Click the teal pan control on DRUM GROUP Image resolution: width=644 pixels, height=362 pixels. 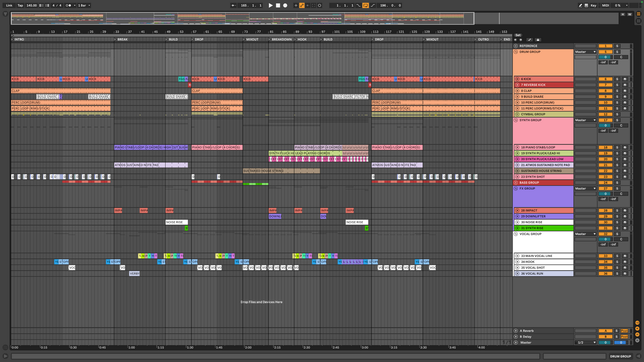click(x=605, y=58)
